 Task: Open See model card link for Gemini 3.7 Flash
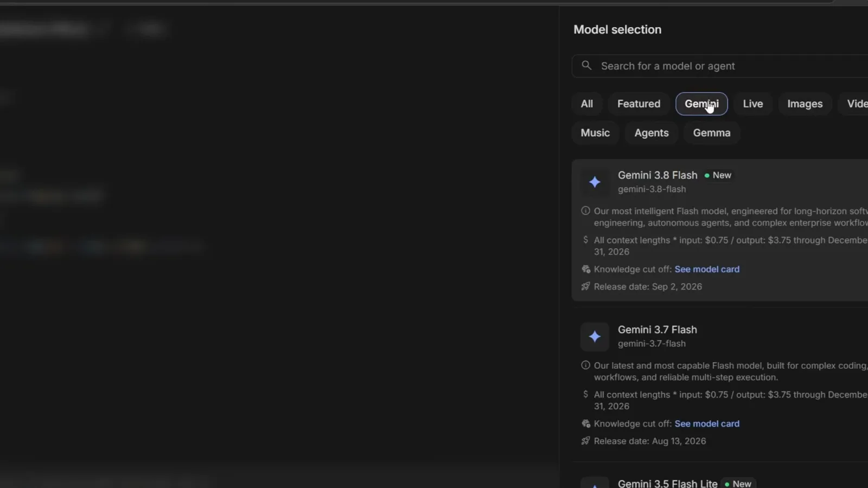pos(707,423)
